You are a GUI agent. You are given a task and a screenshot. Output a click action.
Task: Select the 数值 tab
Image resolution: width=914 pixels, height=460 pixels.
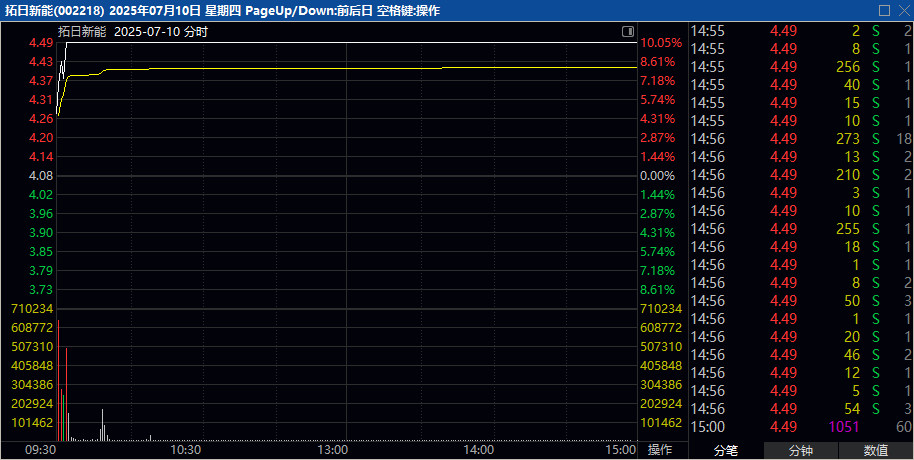click(875, 450)
